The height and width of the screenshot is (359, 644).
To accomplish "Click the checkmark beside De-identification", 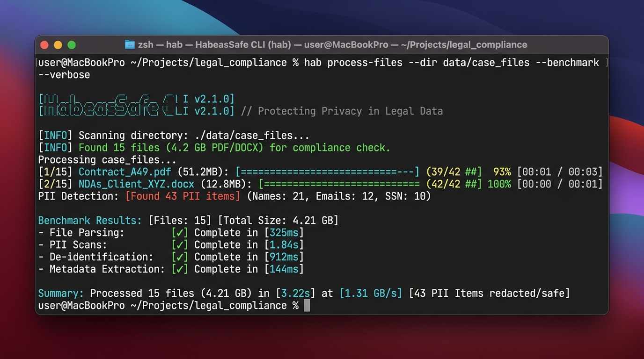I will click(180, 257).
